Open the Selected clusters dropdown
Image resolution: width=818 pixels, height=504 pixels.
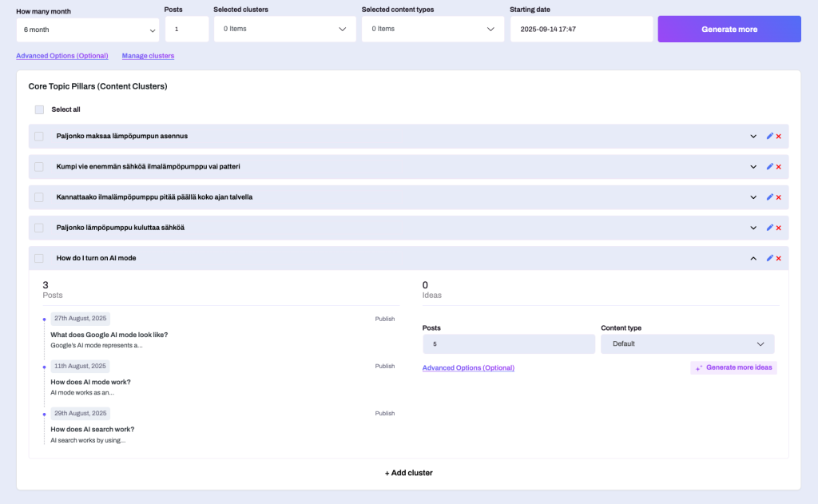tap(285, 30)
